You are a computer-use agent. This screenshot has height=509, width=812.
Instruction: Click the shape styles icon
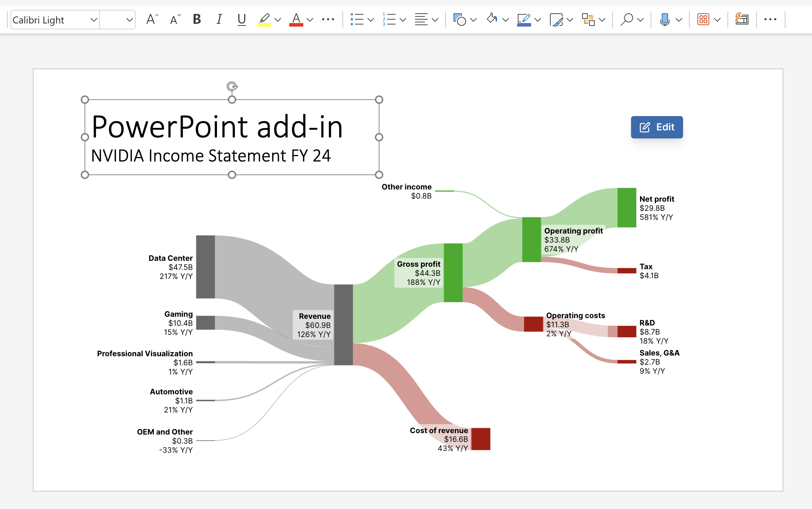(556, 20)
